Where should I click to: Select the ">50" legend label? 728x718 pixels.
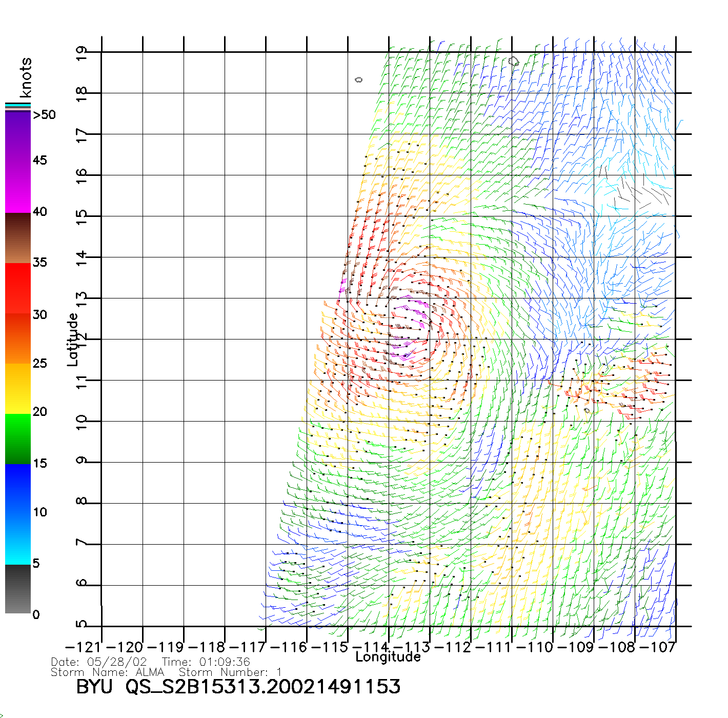(44, 115)
